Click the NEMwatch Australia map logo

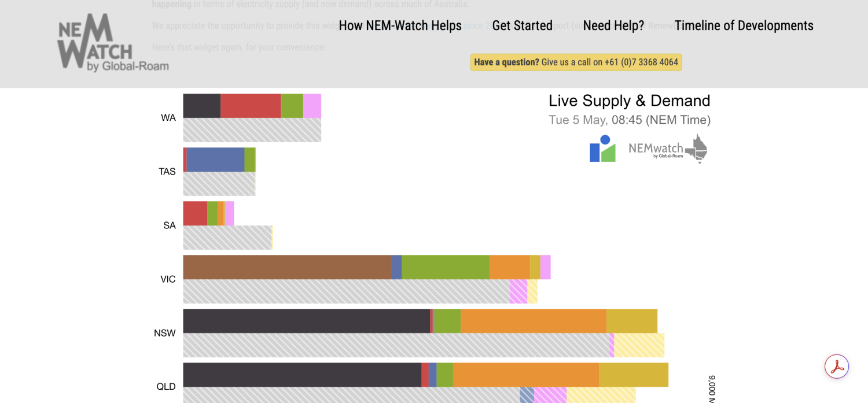(668, 149)
